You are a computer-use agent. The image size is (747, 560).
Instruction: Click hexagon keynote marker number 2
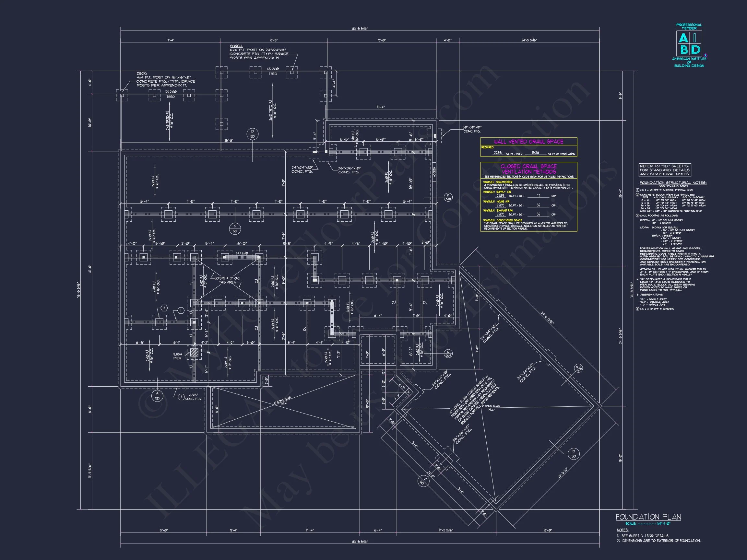point(164,308)
